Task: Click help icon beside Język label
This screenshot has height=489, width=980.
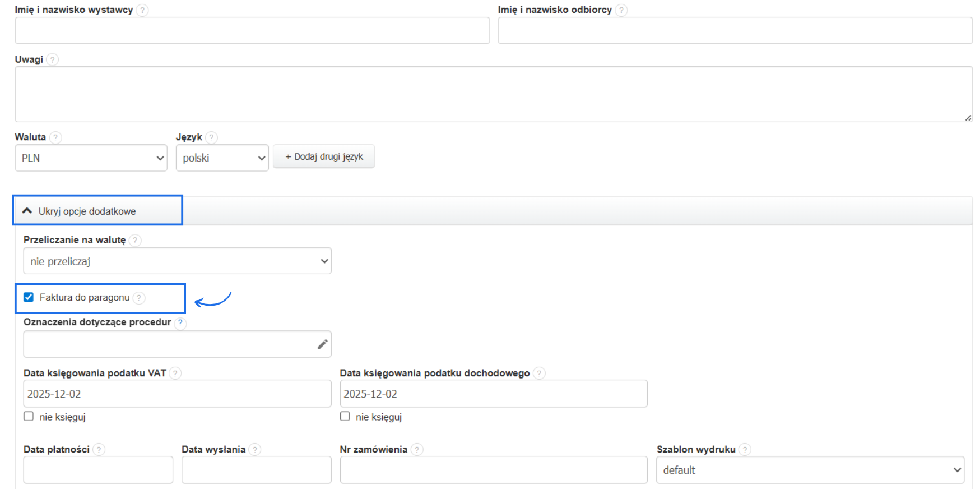Action: [211, 137]
